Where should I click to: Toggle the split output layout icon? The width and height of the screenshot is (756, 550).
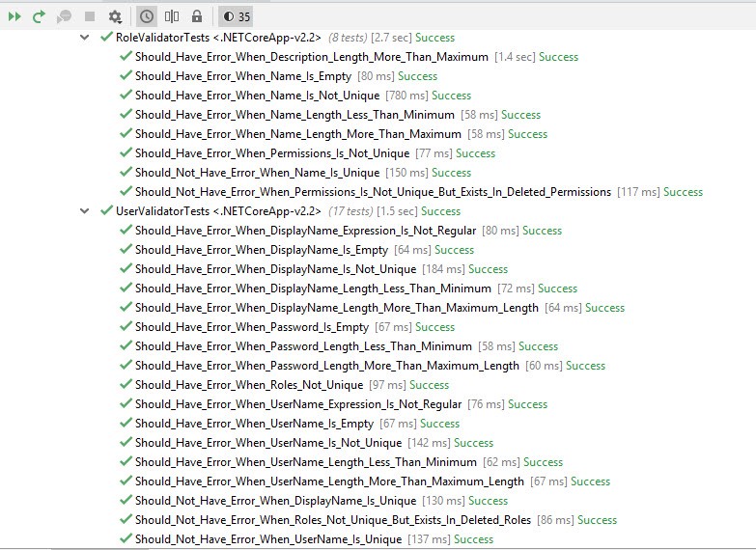[x=172, y=16]
